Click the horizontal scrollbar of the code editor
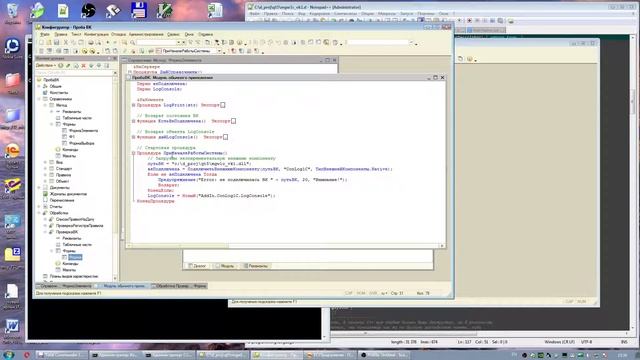This screenshot has width=640, height=360. point(286,246)
